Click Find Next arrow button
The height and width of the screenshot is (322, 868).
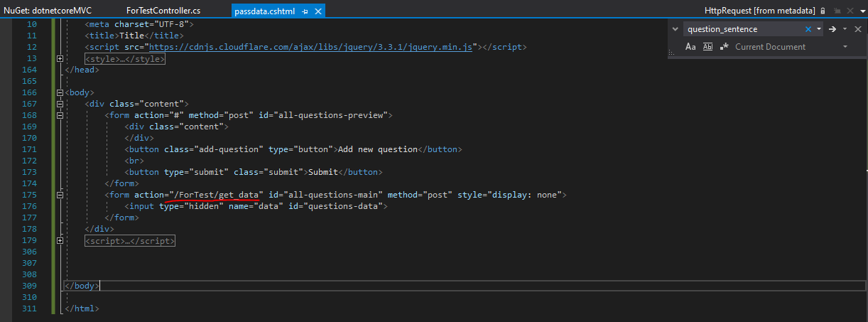[832, 29]
